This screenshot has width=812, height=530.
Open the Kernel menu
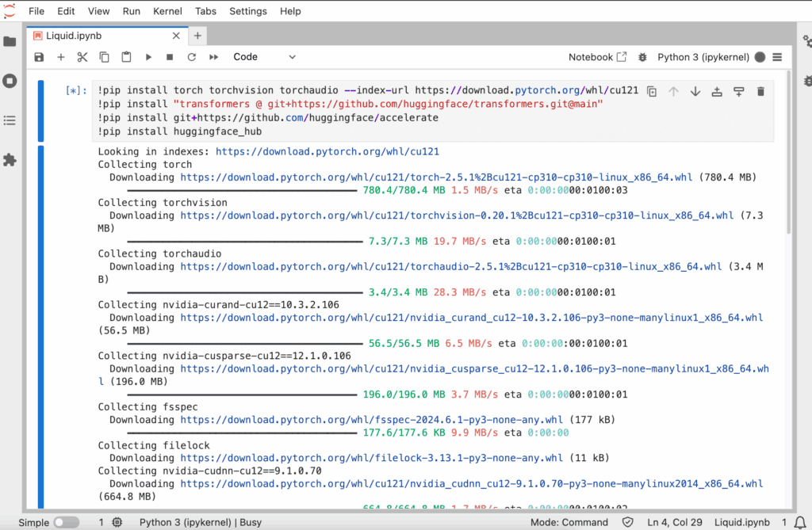click(167, 11)
